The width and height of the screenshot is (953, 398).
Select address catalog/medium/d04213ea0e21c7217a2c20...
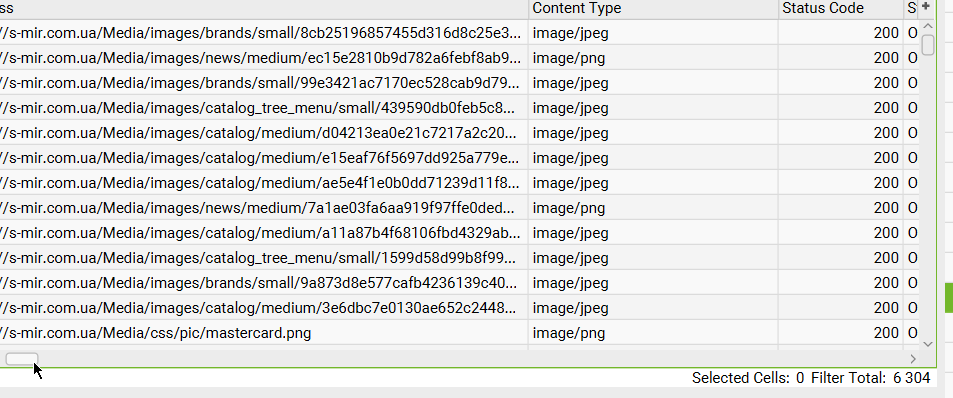(x=264, y=132)
